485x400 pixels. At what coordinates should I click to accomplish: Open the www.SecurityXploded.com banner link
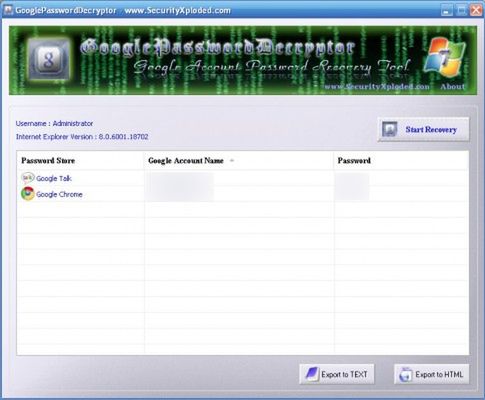[x=377, y=87]
